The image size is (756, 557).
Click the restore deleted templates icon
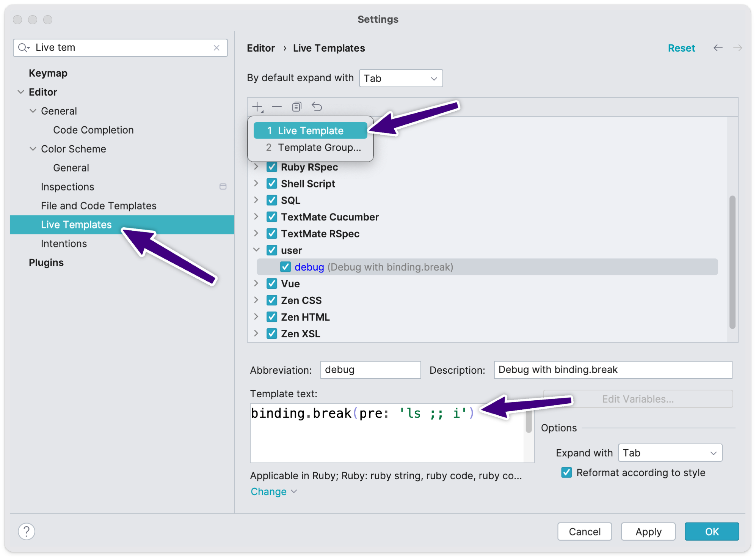317,107
